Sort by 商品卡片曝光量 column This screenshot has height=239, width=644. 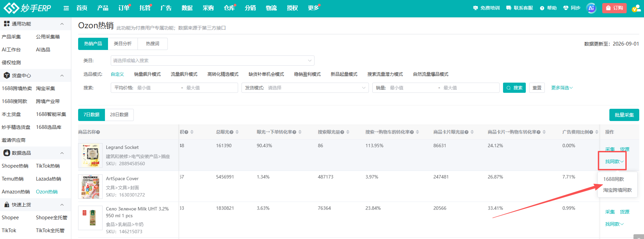tap(472, 132)
